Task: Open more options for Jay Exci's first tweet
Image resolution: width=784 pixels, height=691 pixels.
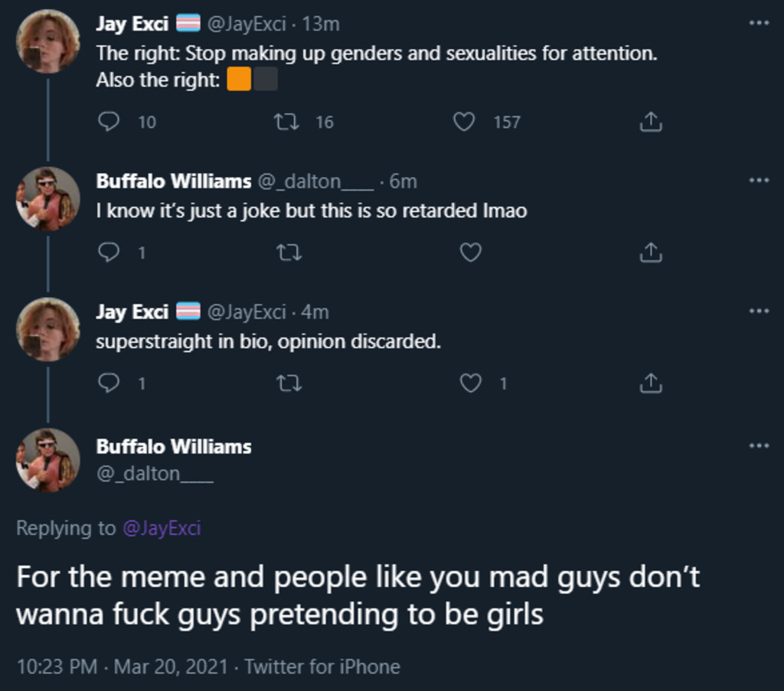Action: (x=758, y=24)
